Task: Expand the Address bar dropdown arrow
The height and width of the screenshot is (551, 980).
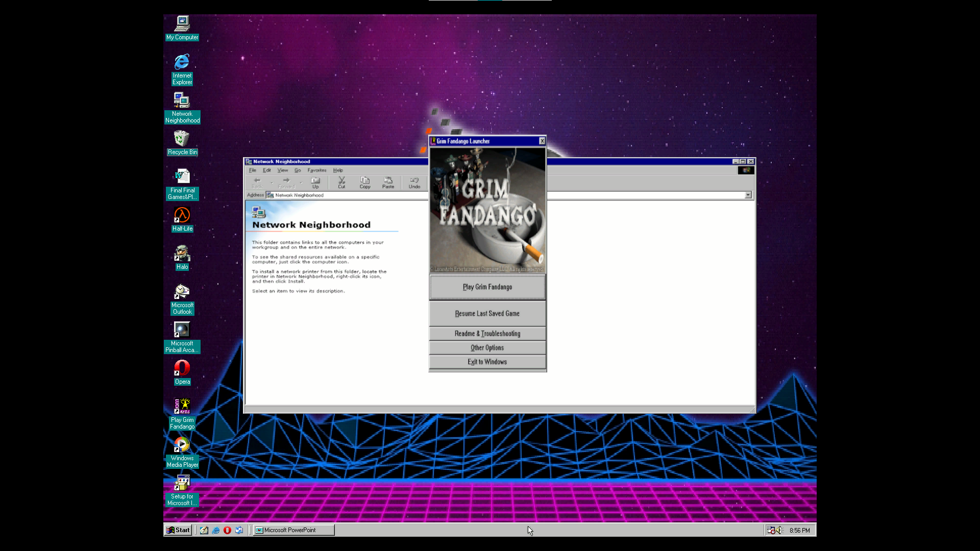Action: click(x=748, y=195)
